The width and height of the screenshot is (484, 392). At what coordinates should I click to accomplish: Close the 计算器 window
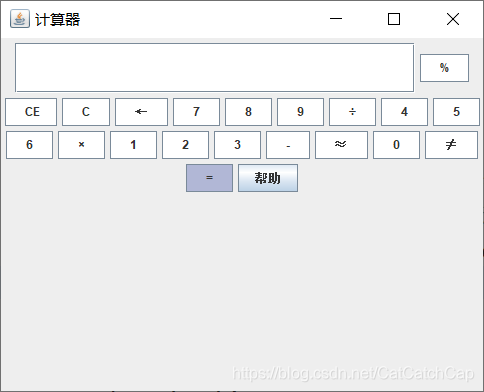pyautogui.click(x=453, y=19)
